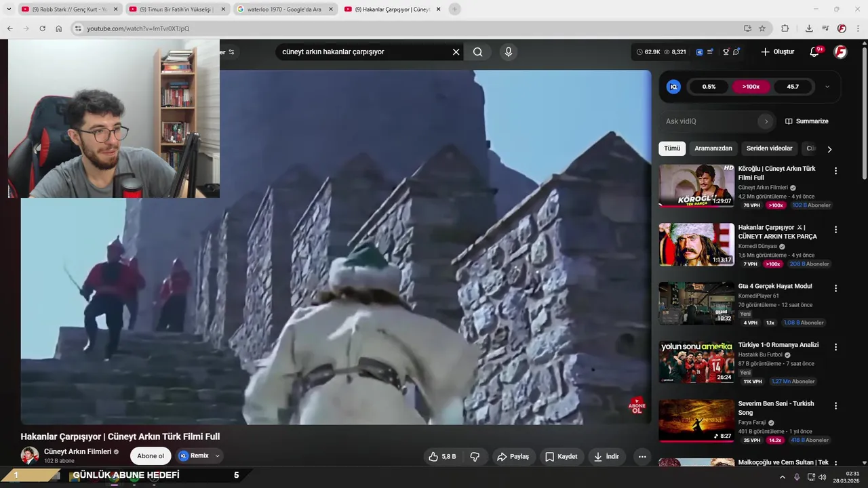Click the 0.5% vidIQ score pill

[709, 87]
